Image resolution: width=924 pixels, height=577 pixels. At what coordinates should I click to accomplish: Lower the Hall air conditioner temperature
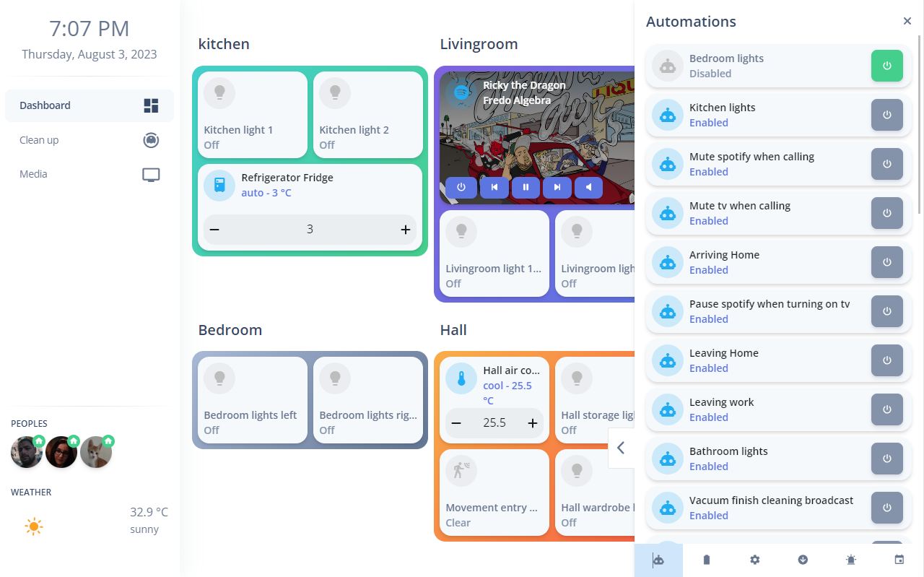click(456, 423)
